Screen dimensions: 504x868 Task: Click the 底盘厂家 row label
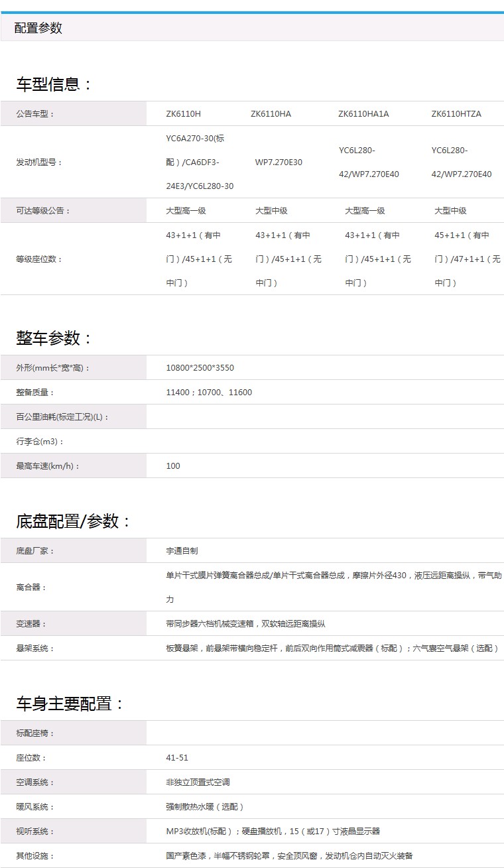click(x=36, y=551)
